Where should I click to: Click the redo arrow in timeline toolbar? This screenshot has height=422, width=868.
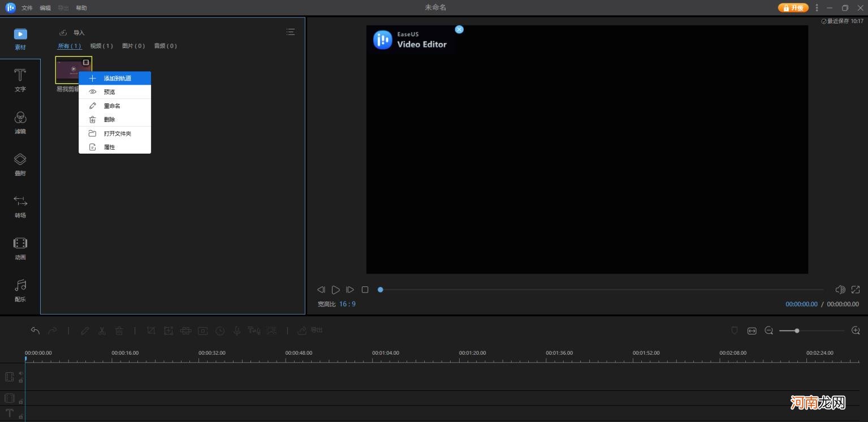coord(52,330)
